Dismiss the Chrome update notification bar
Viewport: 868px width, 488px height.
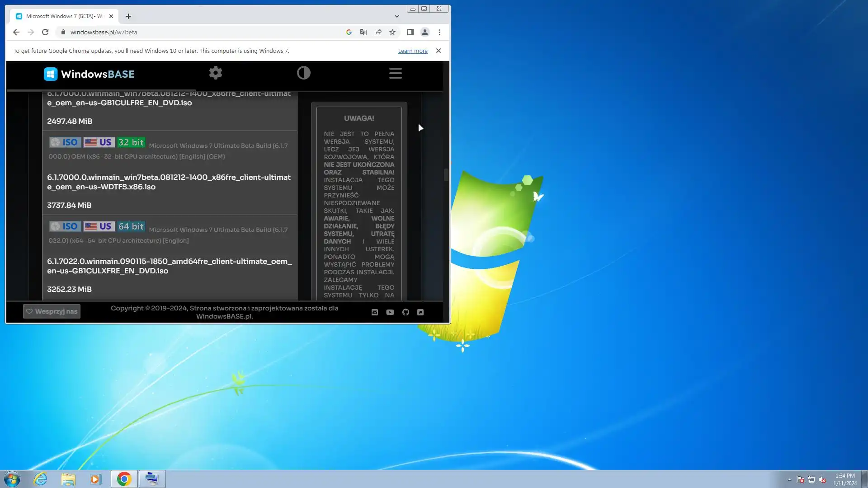[x=439, y=51]
